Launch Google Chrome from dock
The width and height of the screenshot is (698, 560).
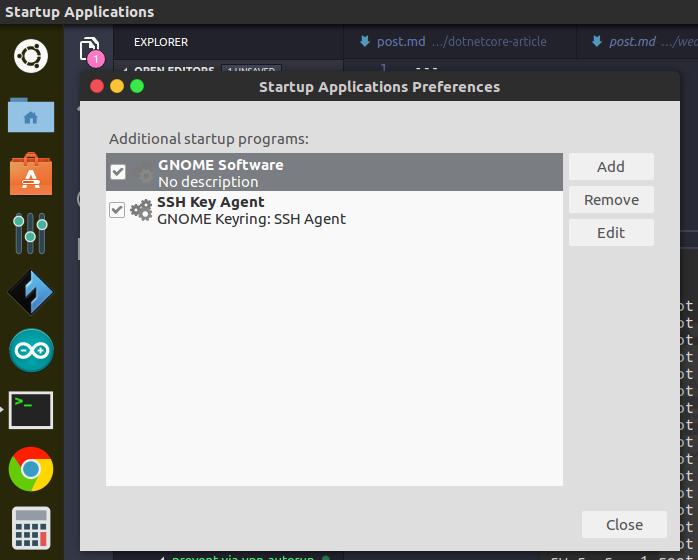pyautogui.click(x=31, y=469)
